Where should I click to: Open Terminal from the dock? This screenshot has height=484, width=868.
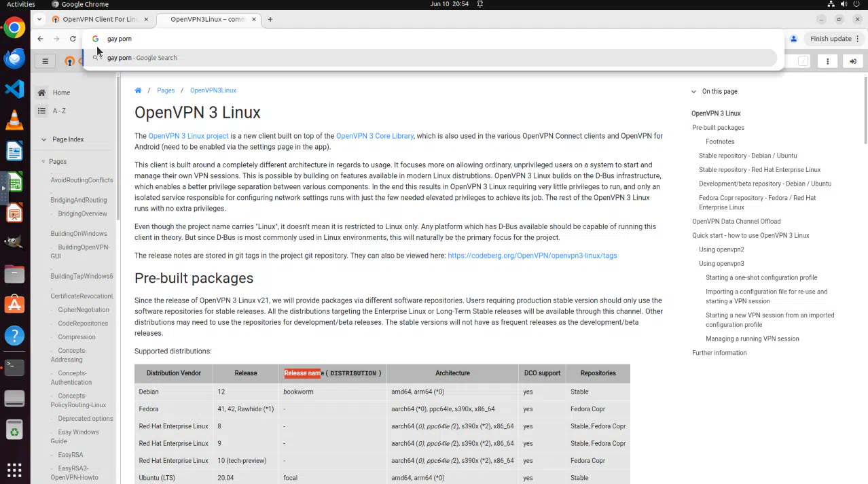pos(14,367)
